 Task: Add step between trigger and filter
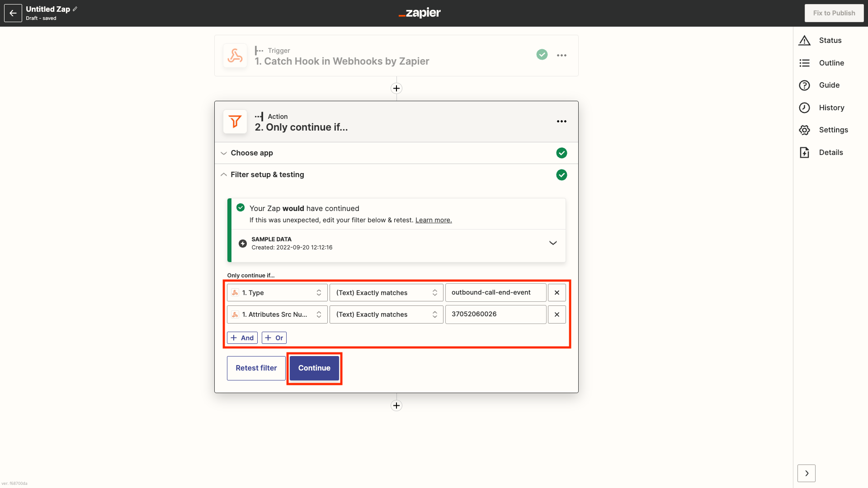[x=396, y=88]
